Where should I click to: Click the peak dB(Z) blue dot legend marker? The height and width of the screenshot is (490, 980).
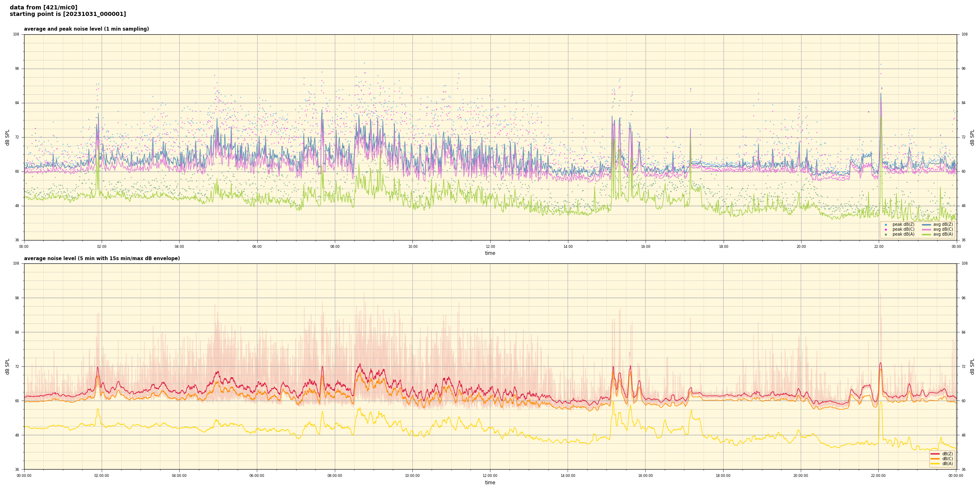click(886, 225)
